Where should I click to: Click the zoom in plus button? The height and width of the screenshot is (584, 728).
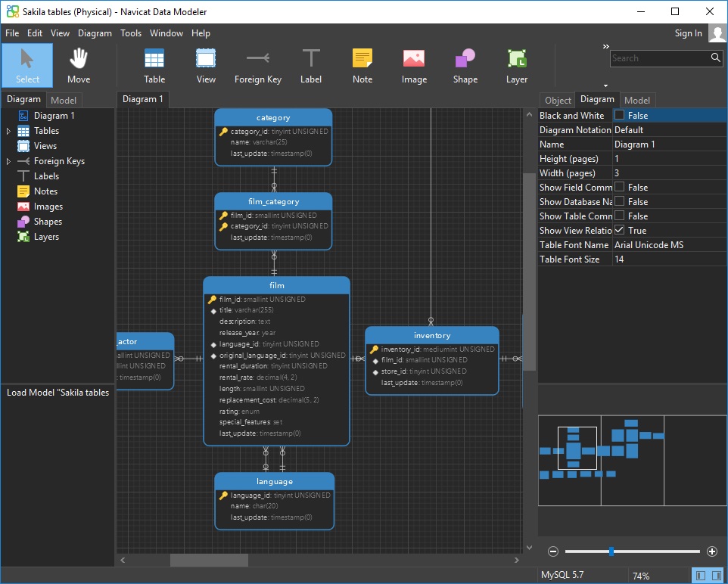(711, 551)
